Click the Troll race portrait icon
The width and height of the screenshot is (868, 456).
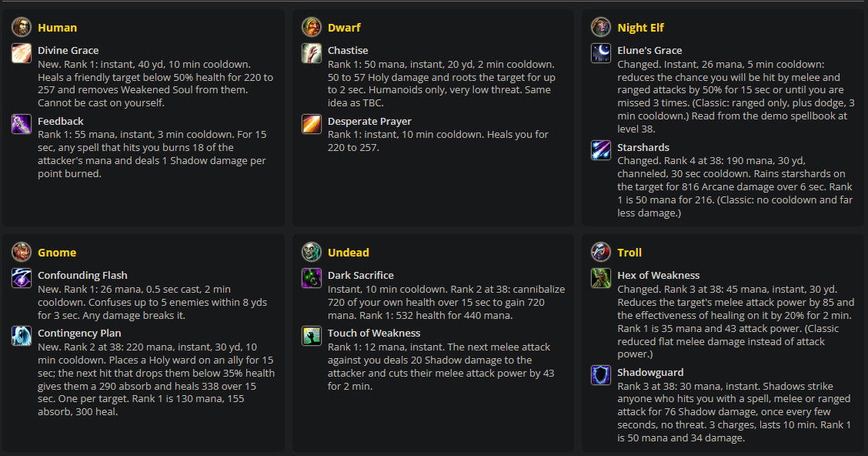coord(601,252)
